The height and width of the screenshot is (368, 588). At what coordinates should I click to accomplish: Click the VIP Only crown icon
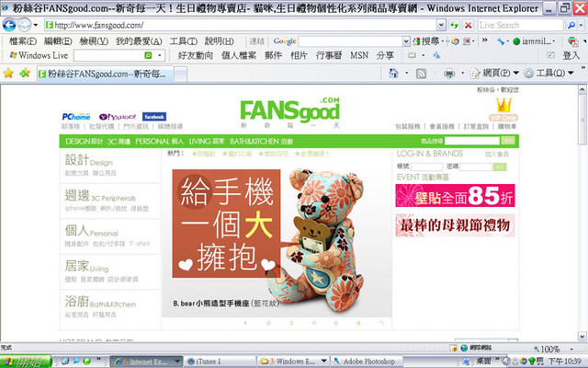click(x=503, y=109)
